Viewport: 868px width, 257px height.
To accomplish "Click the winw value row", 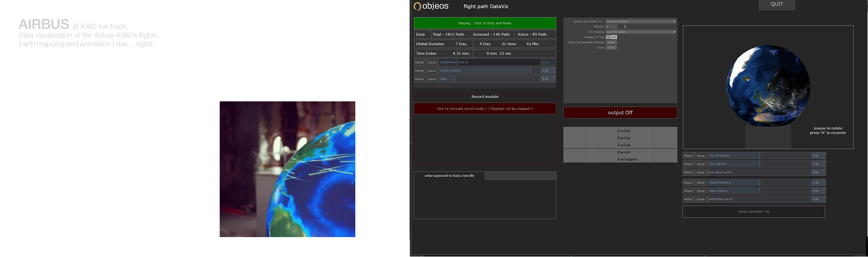I will pyautogui.click(x=620, y=145).
